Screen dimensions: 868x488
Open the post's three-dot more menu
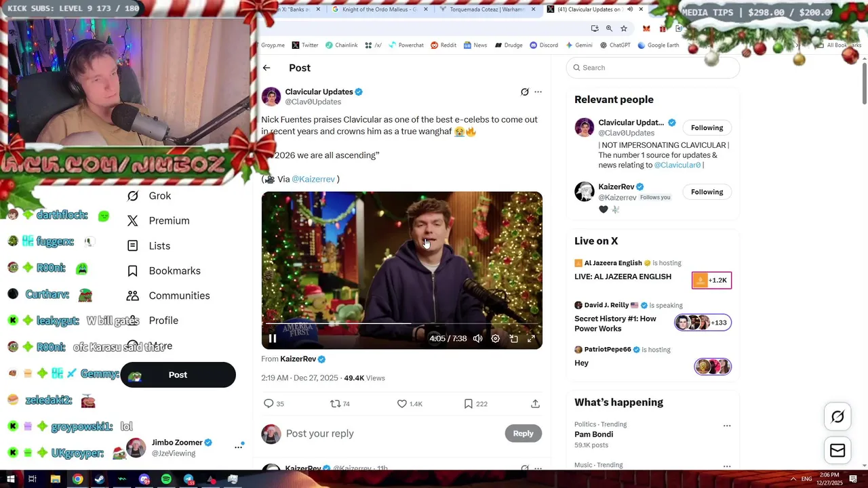tap(538, 91)
